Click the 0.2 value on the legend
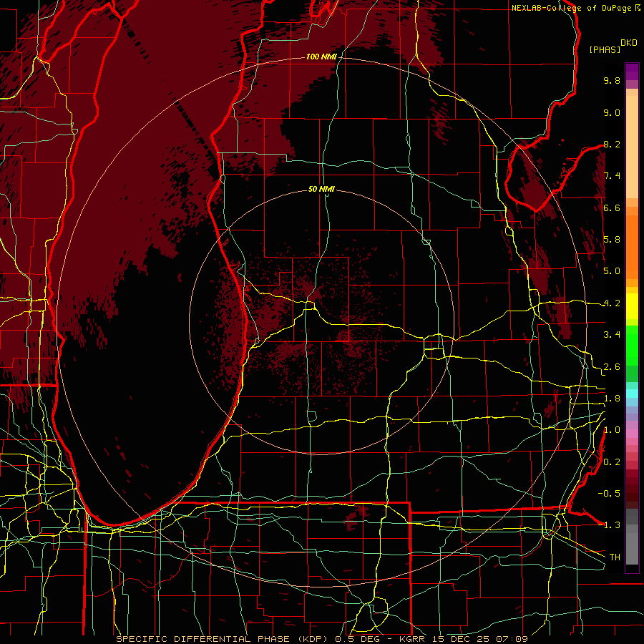This screenshot has height=644, width=644. 612,462
